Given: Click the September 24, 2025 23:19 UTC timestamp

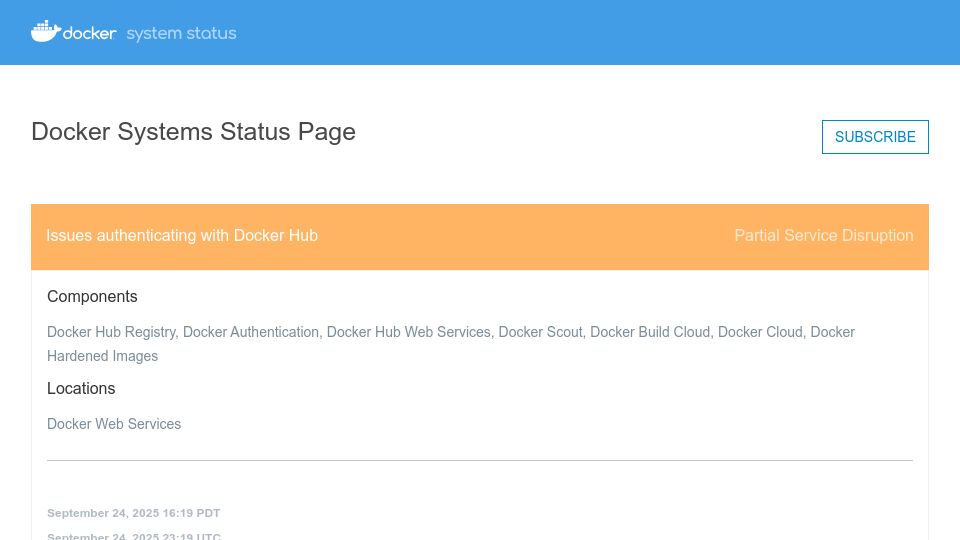Looking at the screenshot, I should point(133,536).
